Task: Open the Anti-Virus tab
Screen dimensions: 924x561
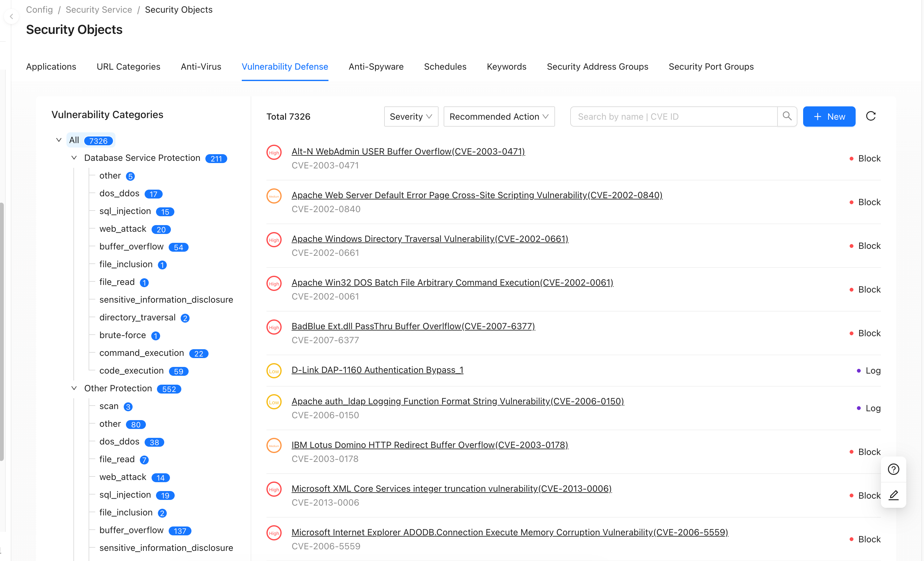Action: click(201, 66)
